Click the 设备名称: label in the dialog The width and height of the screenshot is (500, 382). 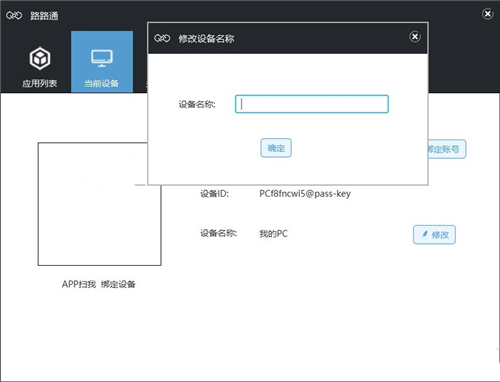click(x=197, y=104)
